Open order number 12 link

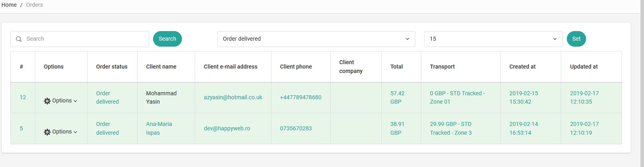click(x=23, y=97)
